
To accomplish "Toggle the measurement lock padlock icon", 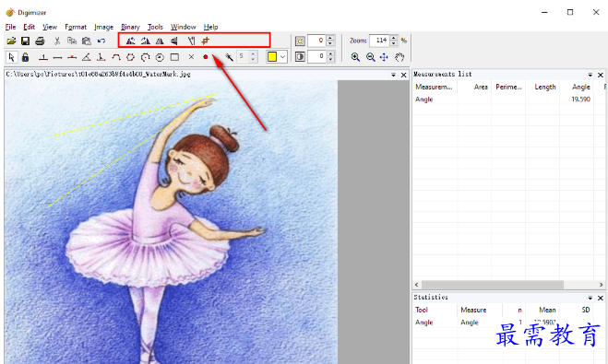I will click(x=25, y=57).
